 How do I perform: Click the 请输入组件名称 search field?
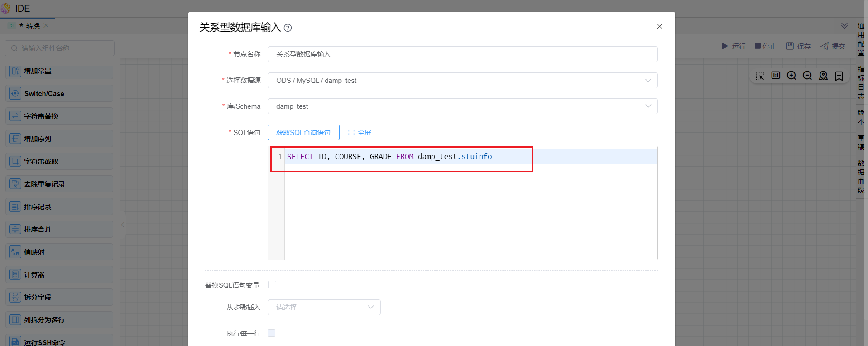pos(59,48)
